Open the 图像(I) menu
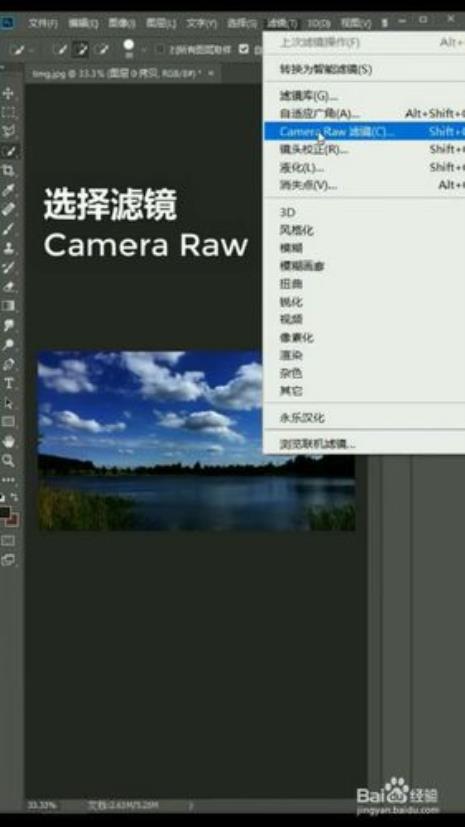Viewport: 465px width, 827px height. coord(122,23)
